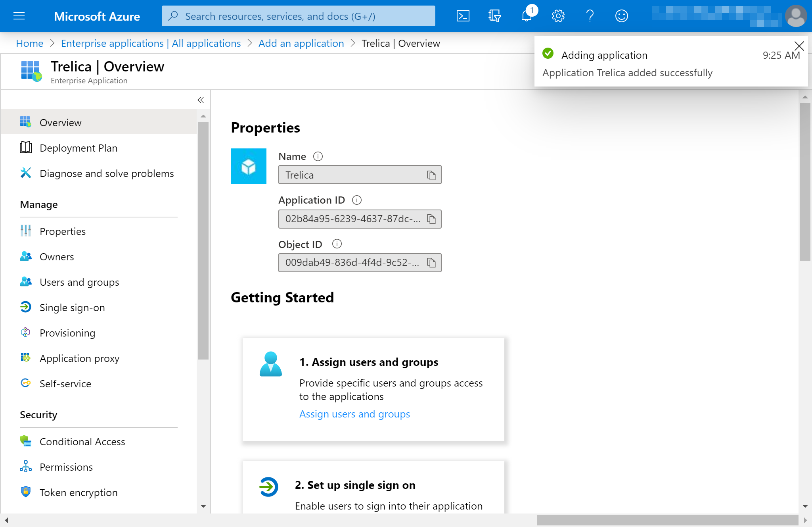Image resolution: width=812 pixels, height=527 pixels.
Task: Click the Trelica cube logo tile
Action: pyautogui.click(x=249, y=166)
